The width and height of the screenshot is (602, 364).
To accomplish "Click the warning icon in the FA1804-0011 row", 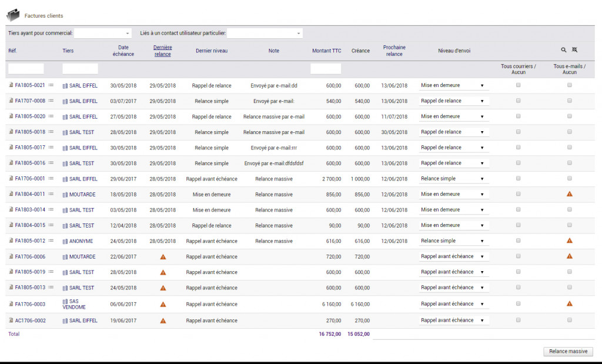I will point(569,194).
